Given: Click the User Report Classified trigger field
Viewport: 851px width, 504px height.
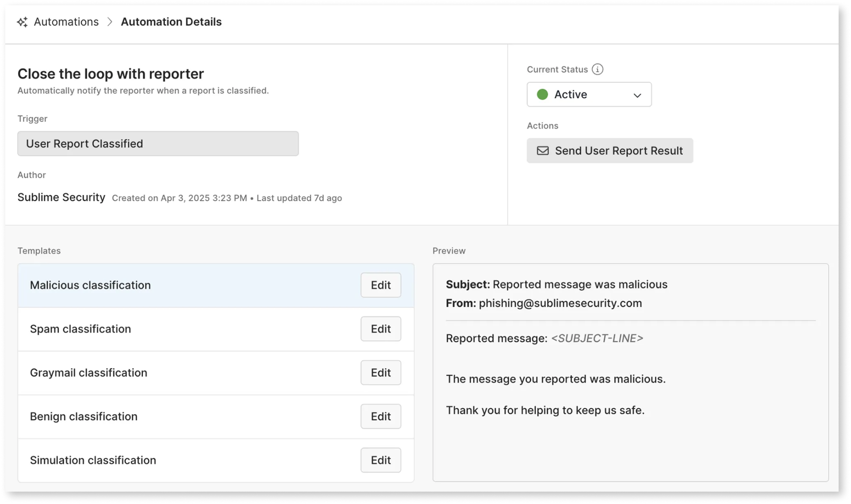Looking at the screenshot, I should coord(158,144).
